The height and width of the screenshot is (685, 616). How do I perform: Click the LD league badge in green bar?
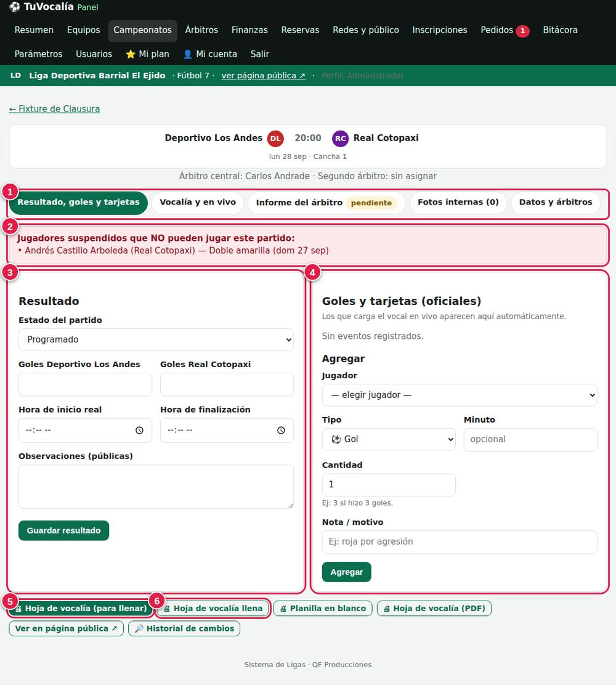(x=16, y=75)
